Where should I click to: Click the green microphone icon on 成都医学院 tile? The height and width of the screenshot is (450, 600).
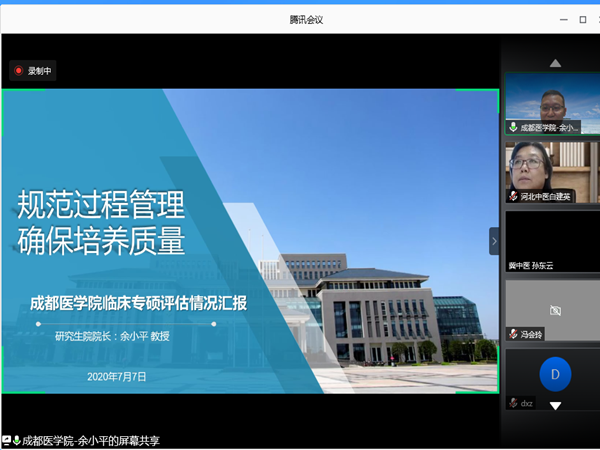point(513,127)
